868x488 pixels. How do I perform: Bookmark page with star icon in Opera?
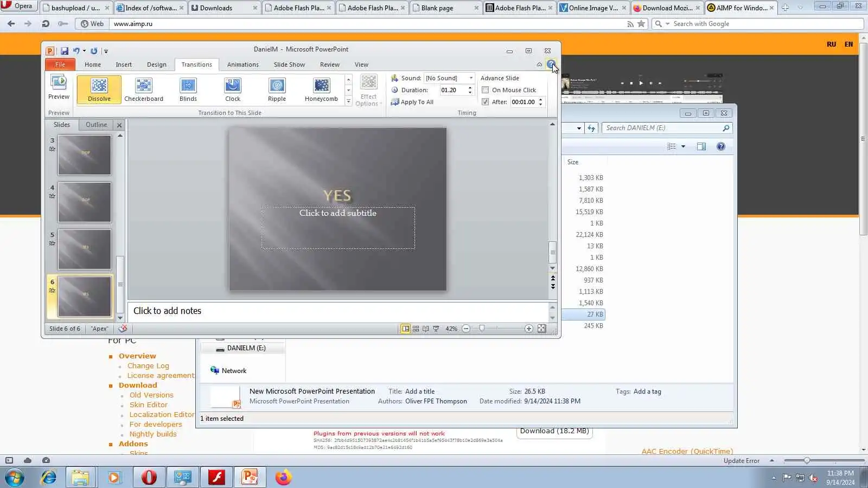click(x=641, y=24)
